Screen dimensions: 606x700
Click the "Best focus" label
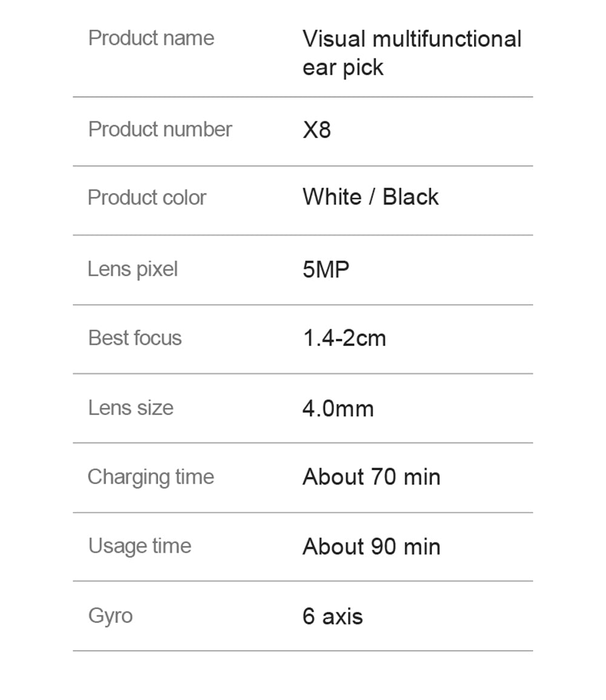[x=135, y=338]
